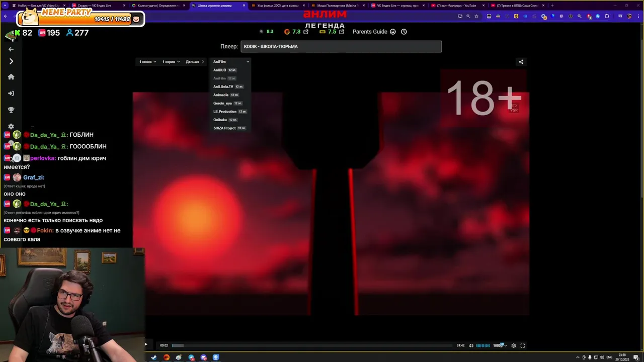Bookmark this page with star icon
Image resolution: width=644 pixels, height=362 pixels.
point(476,16)
